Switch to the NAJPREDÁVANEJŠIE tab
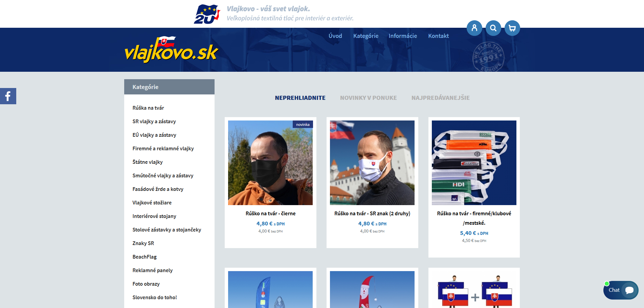This screenshot has width=644, height=308. pos(441,98)
